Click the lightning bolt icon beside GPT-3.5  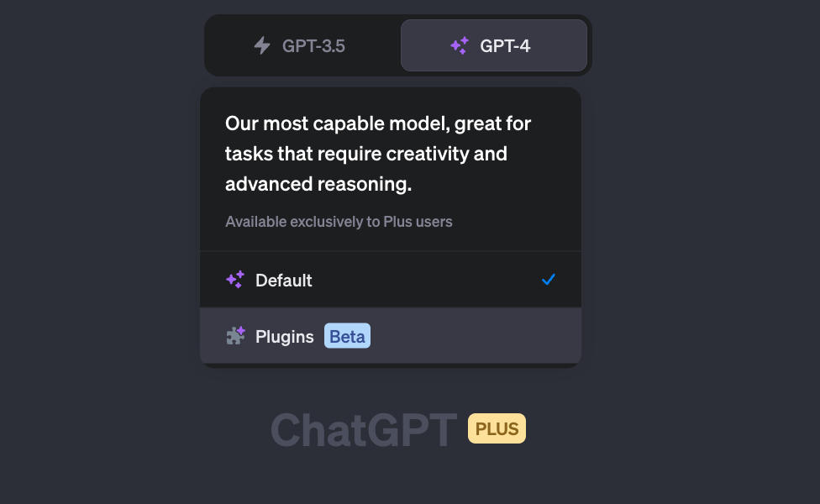coord(262,45)
